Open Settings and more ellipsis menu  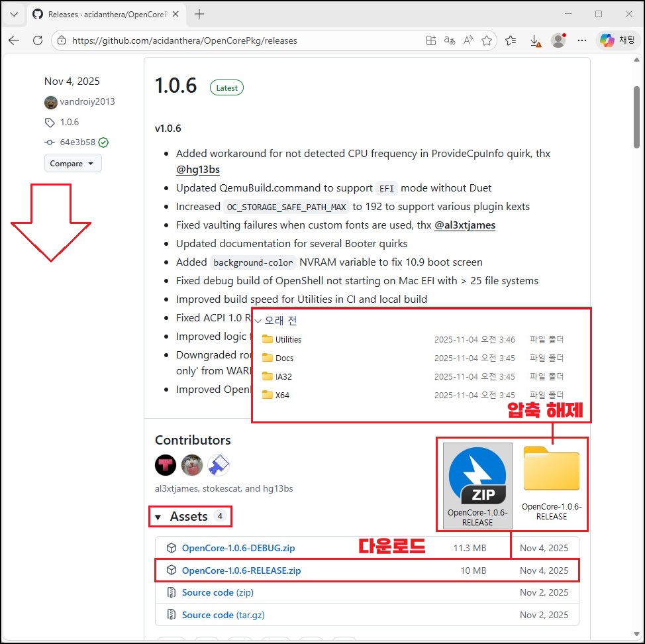click(x=581, y=40)
